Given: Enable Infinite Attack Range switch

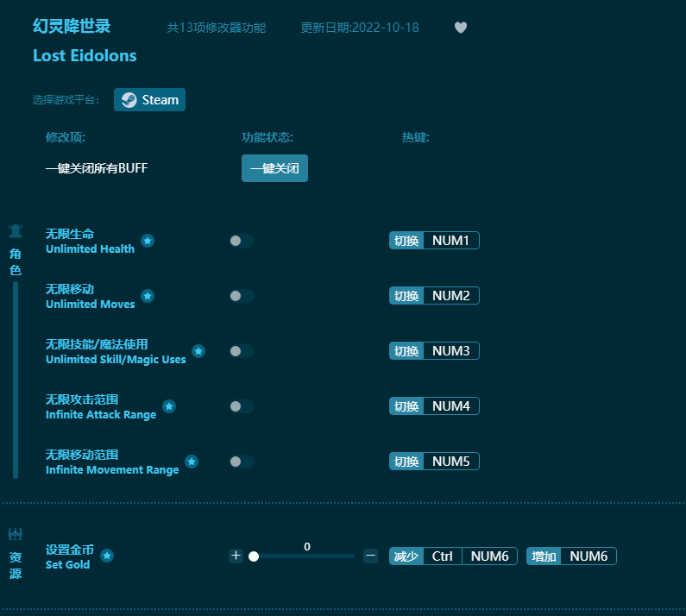Looking at the screenshot, I should [242, 406].
